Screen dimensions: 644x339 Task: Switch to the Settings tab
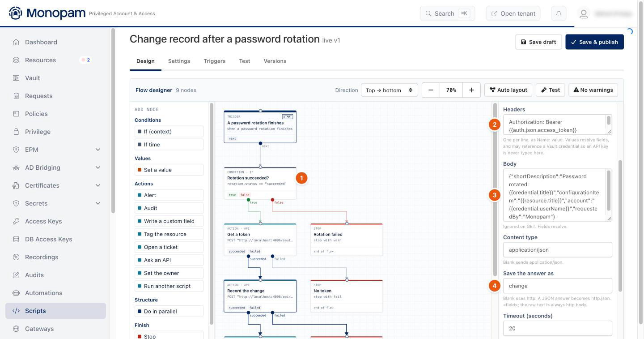coord(179,61)
